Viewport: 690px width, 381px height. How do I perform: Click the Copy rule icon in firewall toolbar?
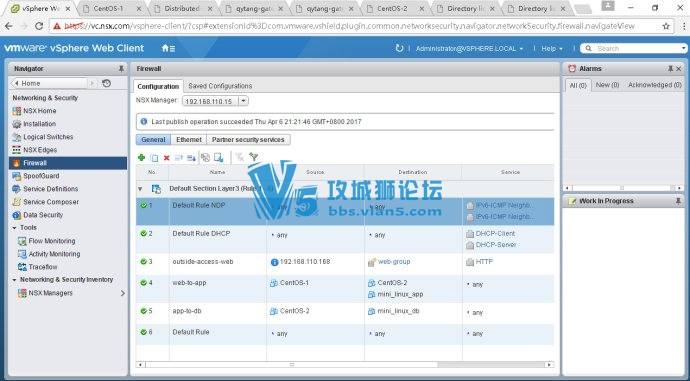(x=154, y=158)
